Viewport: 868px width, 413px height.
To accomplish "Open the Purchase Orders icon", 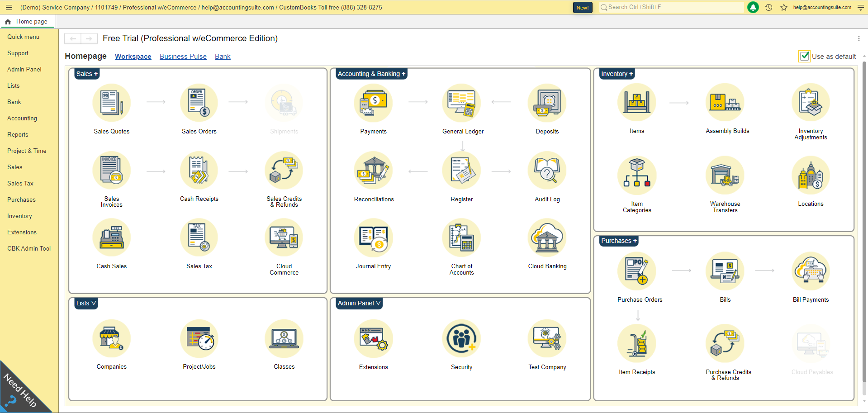I will 637,271.
